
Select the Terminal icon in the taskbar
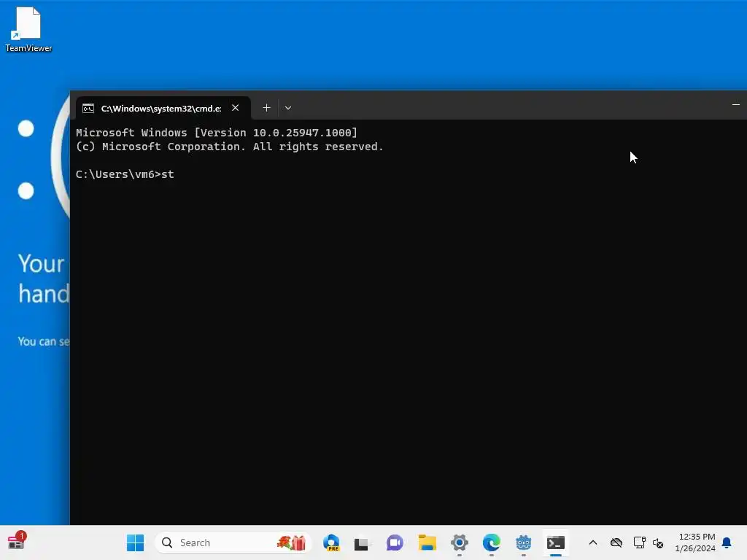[x=555, y=542]
